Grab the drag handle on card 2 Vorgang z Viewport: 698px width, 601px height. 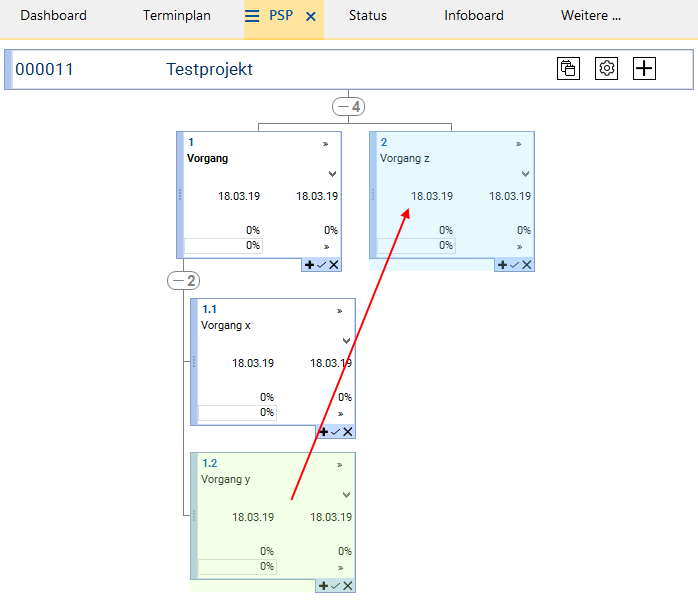point(373,195)
